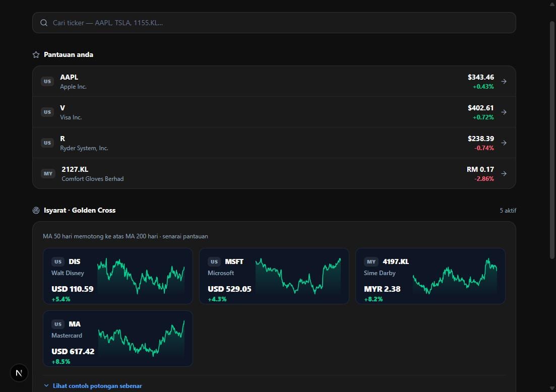Click the 2127.KL ticker text
Image resolution: width=556 pixels, height=392 pixels.
pos(75,169)
